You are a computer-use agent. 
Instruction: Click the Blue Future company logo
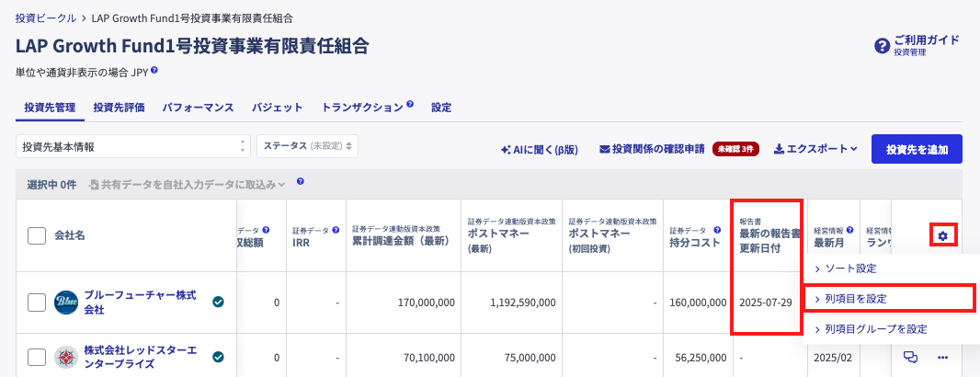(66, 303)
